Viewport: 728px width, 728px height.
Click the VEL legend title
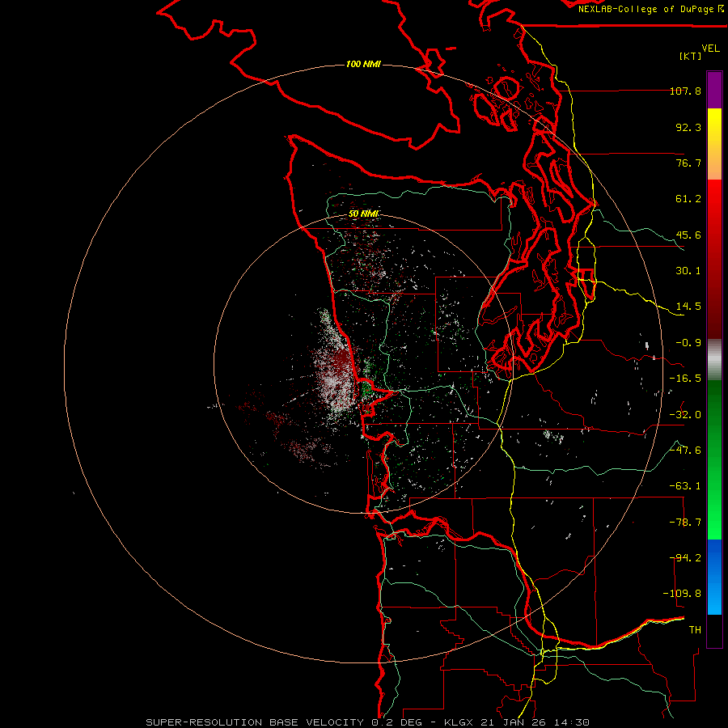pyautogui.click(x=710, y=49)
